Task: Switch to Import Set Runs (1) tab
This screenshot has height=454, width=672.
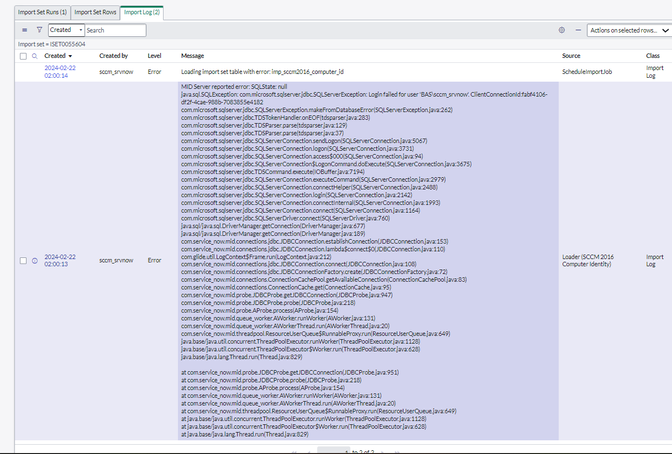Action: pos(42,12)
